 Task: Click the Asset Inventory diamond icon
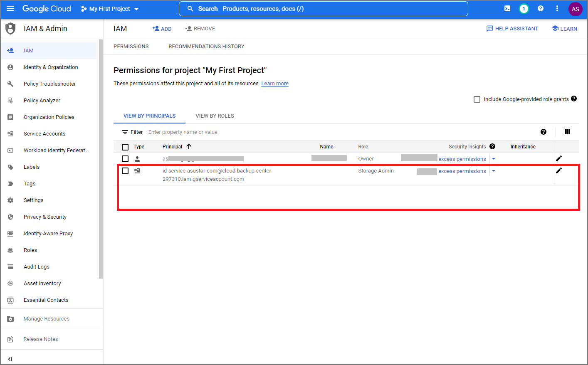tap(10, 283)
